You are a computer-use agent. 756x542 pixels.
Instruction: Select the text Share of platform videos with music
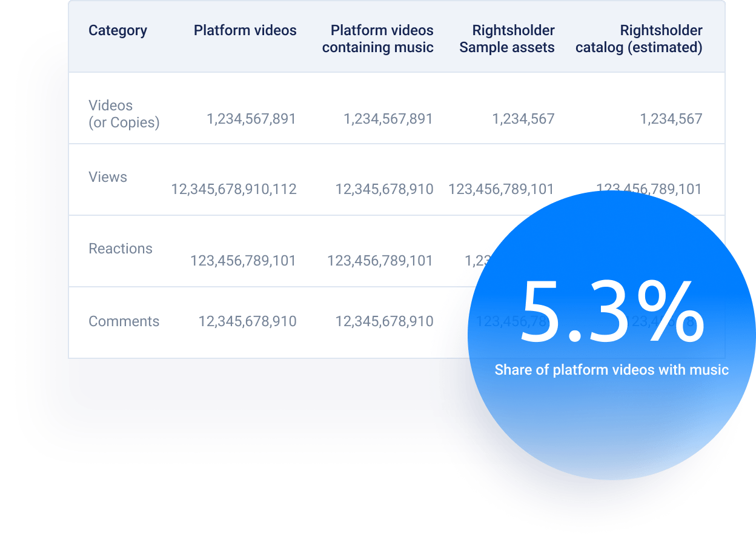coord(612,369)
